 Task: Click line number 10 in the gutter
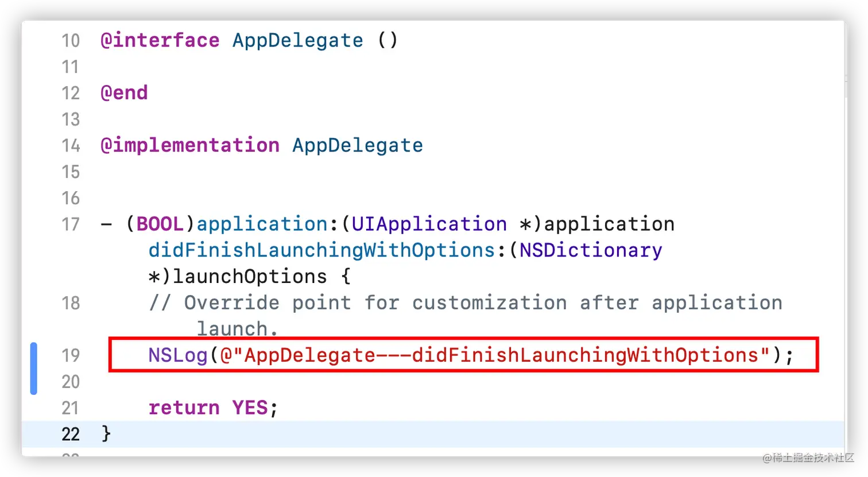[x=71, y=41]
